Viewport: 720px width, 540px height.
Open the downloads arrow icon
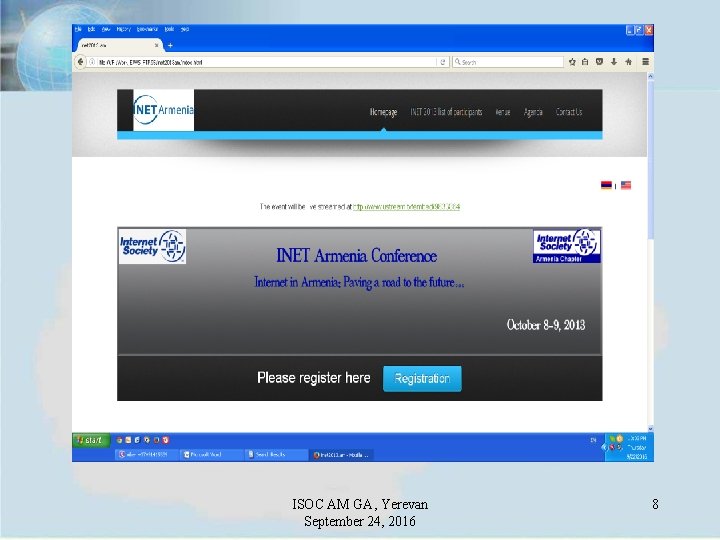click(x=614, y=62)
